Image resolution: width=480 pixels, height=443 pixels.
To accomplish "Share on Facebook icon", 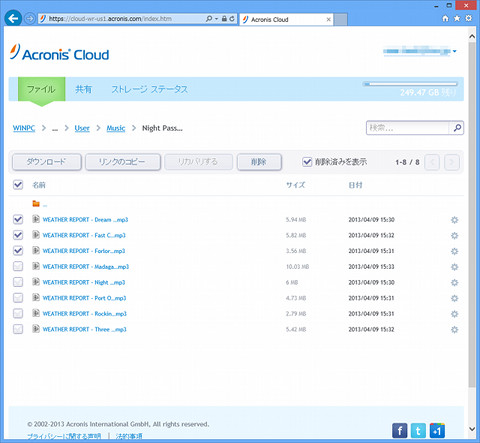I will pos(399,431).
